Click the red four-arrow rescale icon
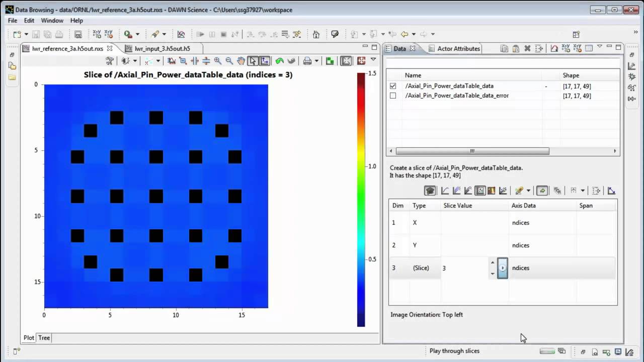The width and height of the screenshot is (644, 362). tap(361, 61)
